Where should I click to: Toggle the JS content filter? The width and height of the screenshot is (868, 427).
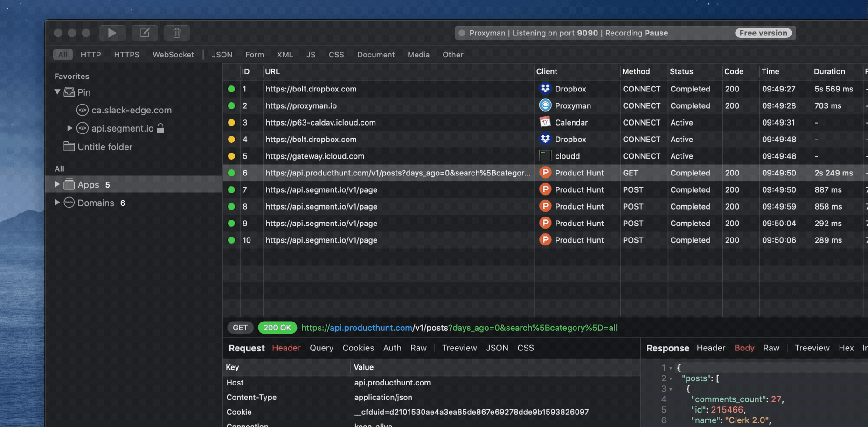pyautogui.click(x=311, y=55)
